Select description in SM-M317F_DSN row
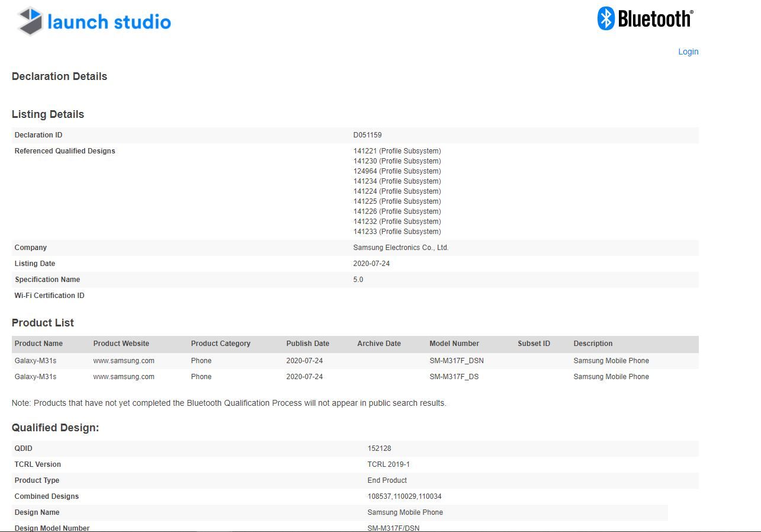The image size is (761, 532). point(611,361)
